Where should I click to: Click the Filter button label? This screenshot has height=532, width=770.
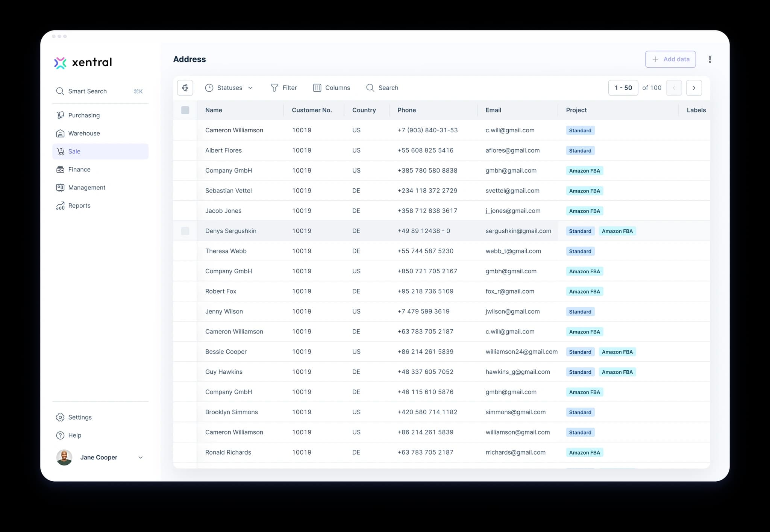[x=290, y=88]
